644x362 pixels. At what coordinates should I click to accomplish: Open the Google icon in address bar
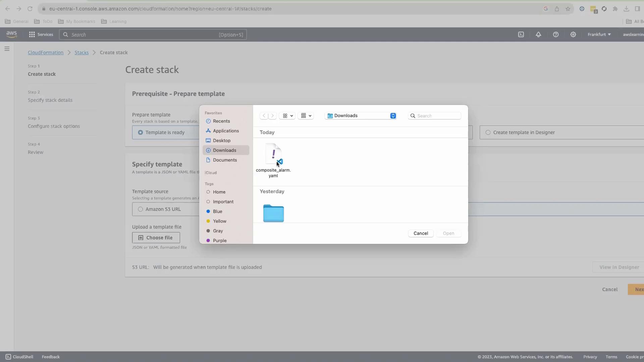pyautogui.click(x=546, y=9)
